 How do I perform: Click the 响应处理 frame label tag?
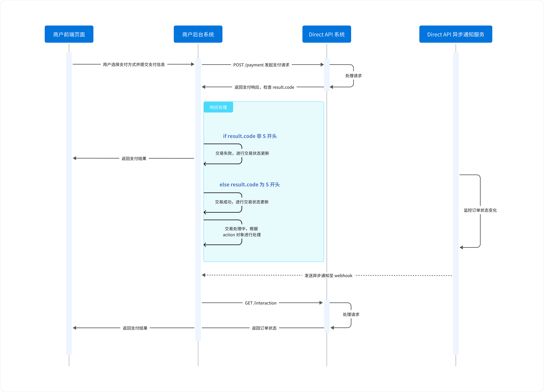pyautogui.click(x=218, y=107)
